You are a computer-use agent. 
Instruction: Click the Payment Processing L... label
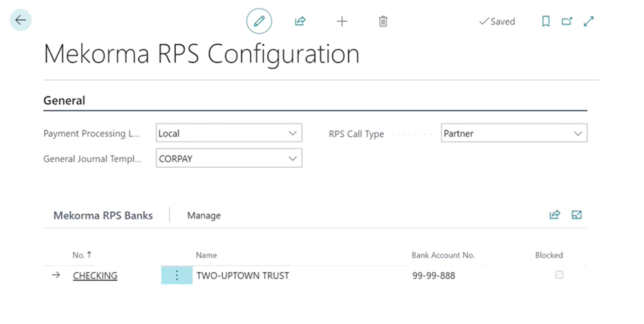click(x=91, y=133)
